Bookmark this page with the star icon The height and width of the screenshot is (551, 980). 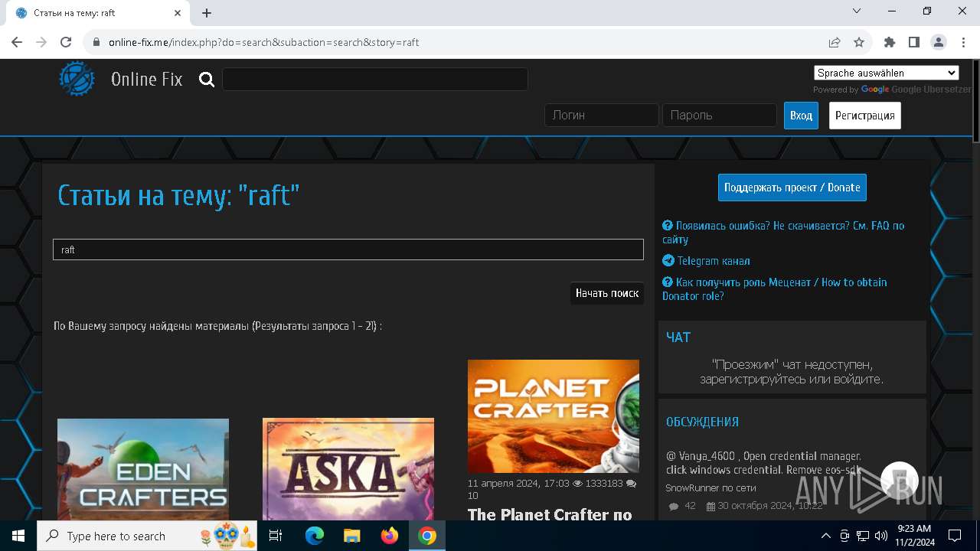pyautogui.click(x=859, y=42)
